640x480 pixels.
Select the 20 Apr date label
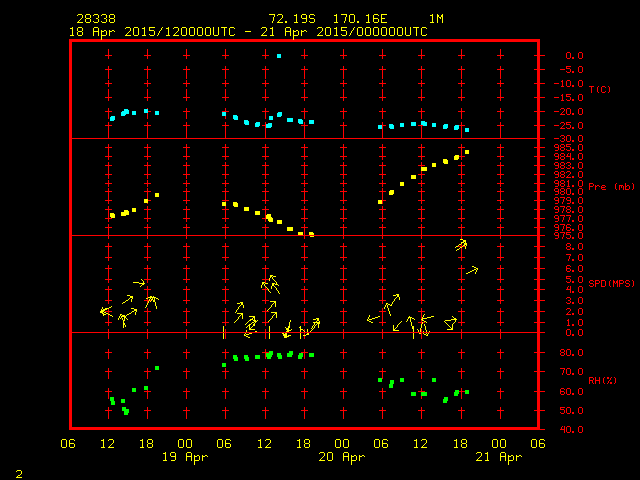pyautogui.click(x=341, y=457)
